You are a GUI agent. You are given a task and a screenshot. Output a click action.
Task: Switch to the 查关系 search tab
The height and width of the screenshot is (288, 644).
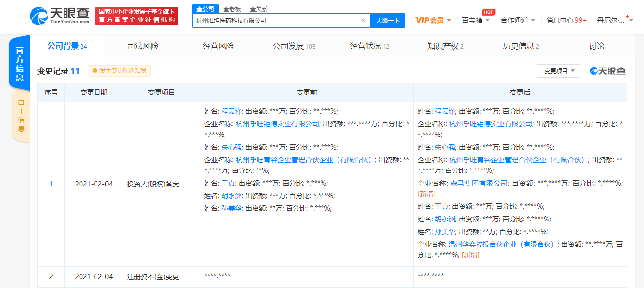[258, 9]
